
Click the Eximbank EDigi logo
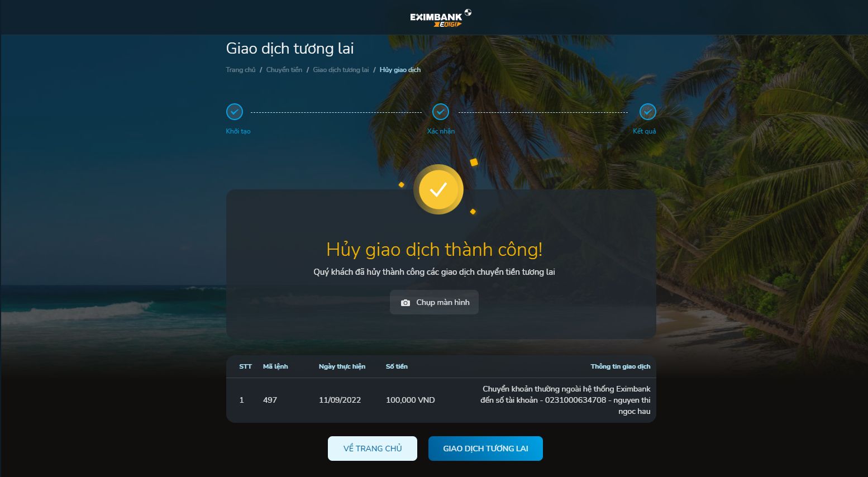[x=441, y=18]
